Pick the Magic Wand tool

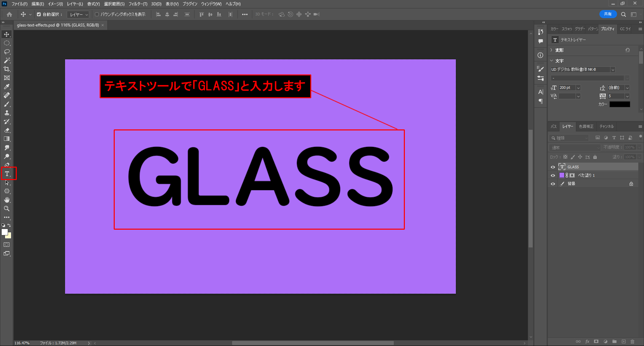pyautogui.click(x=7, y=60)
